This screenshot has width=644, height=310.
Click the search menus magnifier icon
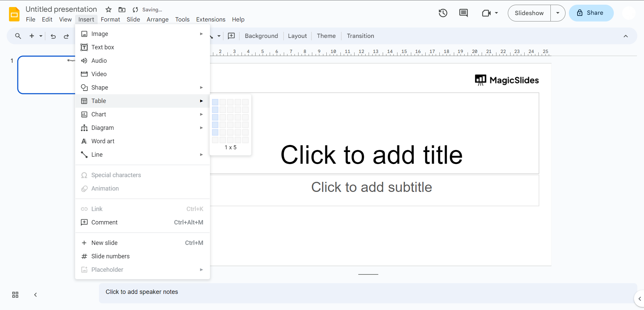[x=18, y=36]
